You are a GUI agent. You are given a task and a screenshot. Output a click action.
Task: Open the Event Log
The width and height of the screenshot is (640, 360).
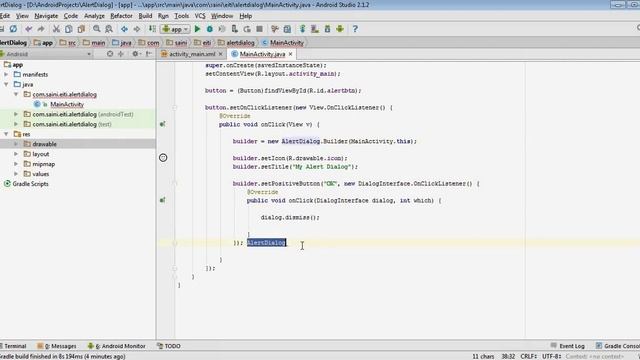(x=568, y=346)
